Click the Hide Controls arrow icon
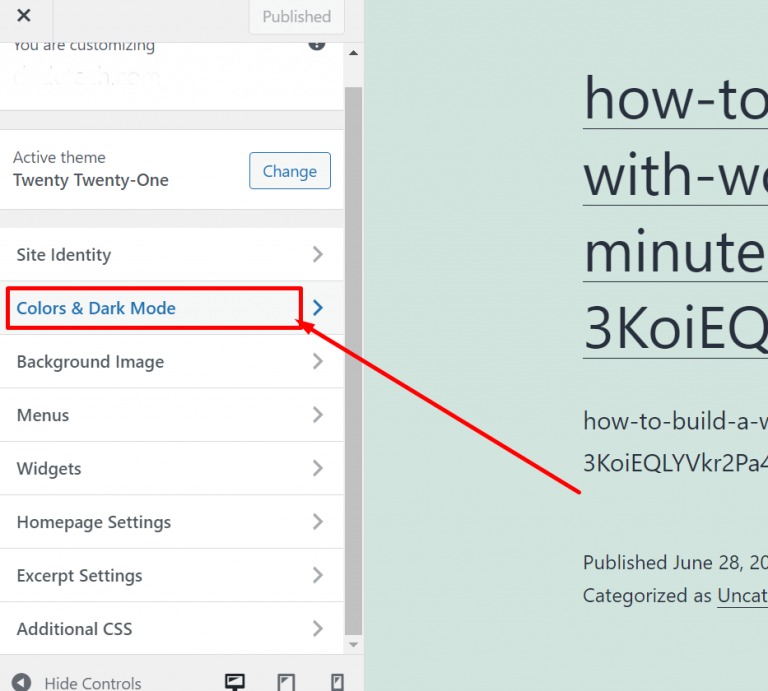Viewport: 768px width, 691px height. click(x=22, y=683)
